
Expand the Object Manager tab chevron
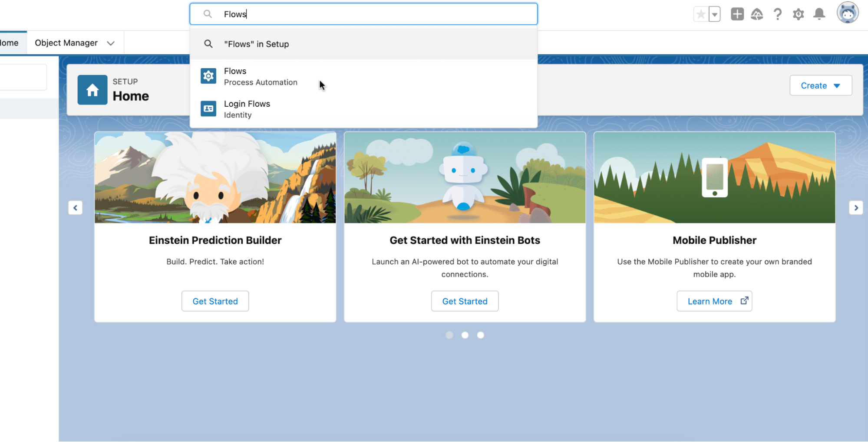(111, 43)
